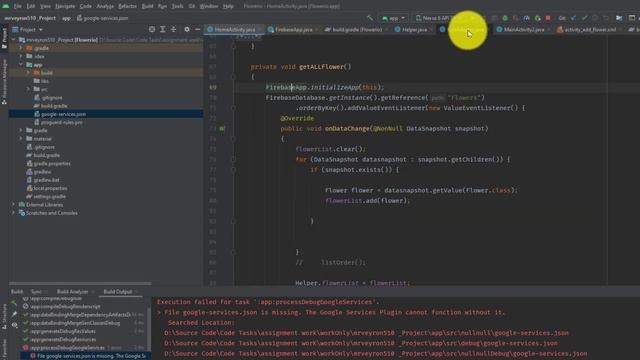Image resolution: width=640 pixels, height=360 pixels.
Task: Switch to FirebaseApp.java editor tab
Action: click(293, 29)
